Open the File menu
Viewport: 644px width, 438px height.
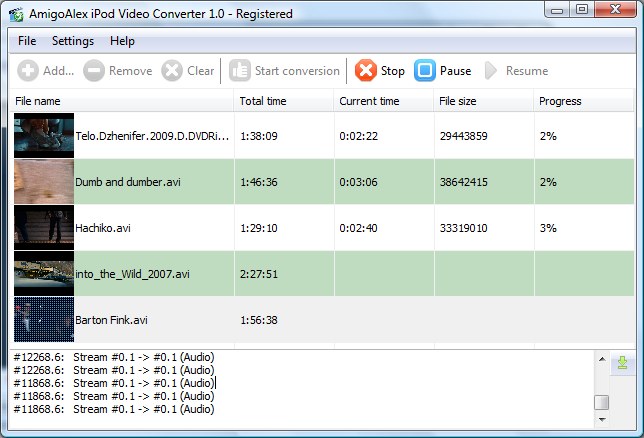pyautogui.click(x=27, y=41)
